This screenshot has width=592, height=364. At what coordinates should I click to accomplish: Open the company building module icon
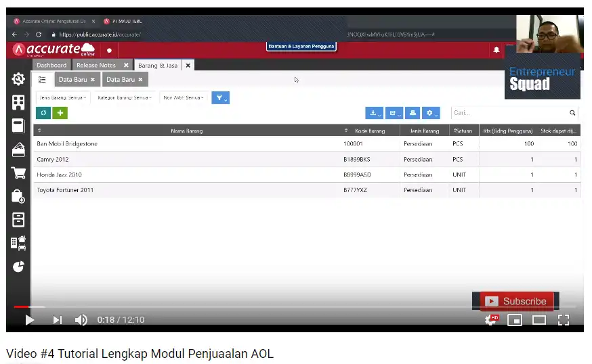pyautogui.click(x=18, y=102)
